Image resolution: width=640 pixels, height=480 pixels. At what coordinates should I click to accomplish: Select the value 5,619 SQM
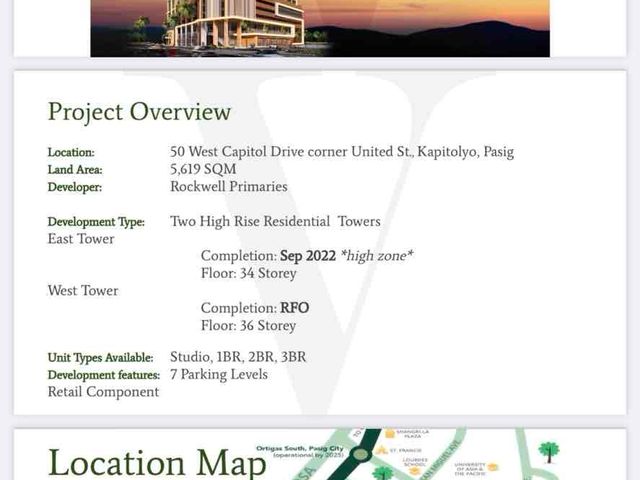(203, 169)
